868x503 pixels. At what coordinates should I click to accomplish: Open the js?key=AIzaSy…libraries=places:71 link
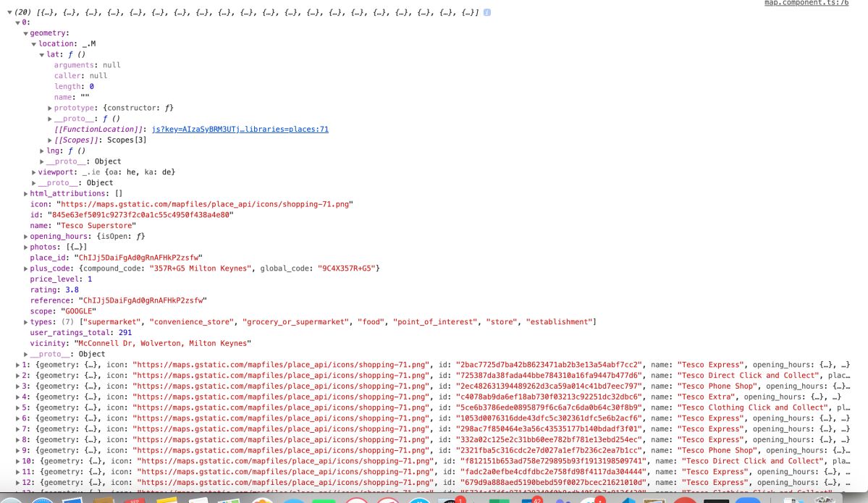pyautogui.click(x=240, y=130)
